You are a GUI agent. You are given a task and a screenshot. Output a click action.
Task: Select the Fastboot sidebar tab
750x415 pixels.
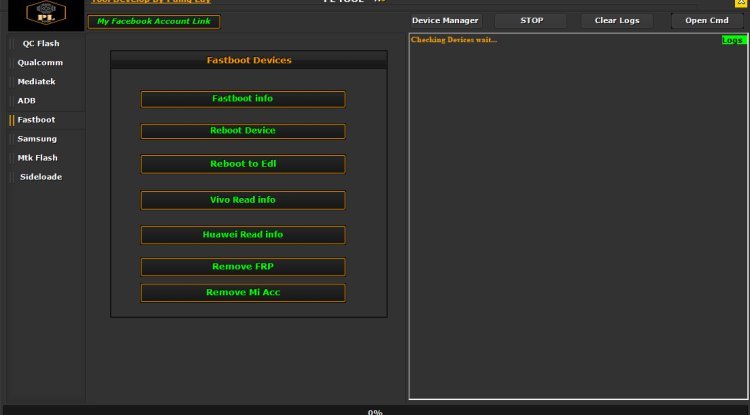click(46, 120)
